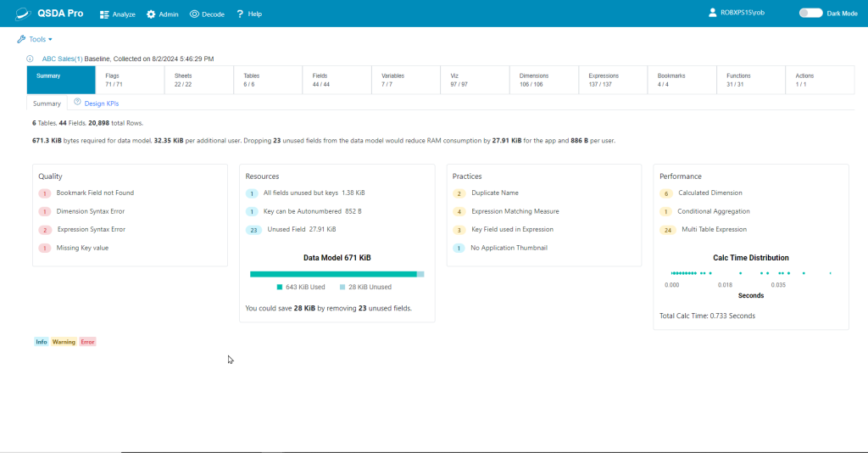Switch to the Variables tab
This screenshot has height=453, width=868.
coord(406,80)
